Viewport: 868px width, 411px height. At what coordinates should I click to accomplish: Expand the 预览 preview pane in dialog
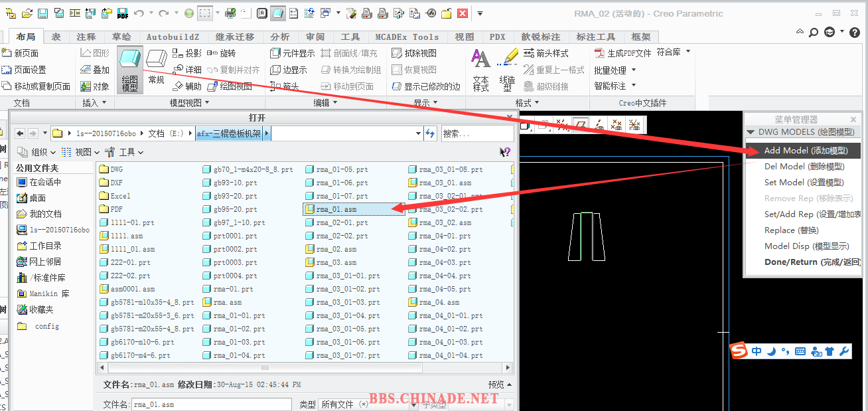point(500,384)
